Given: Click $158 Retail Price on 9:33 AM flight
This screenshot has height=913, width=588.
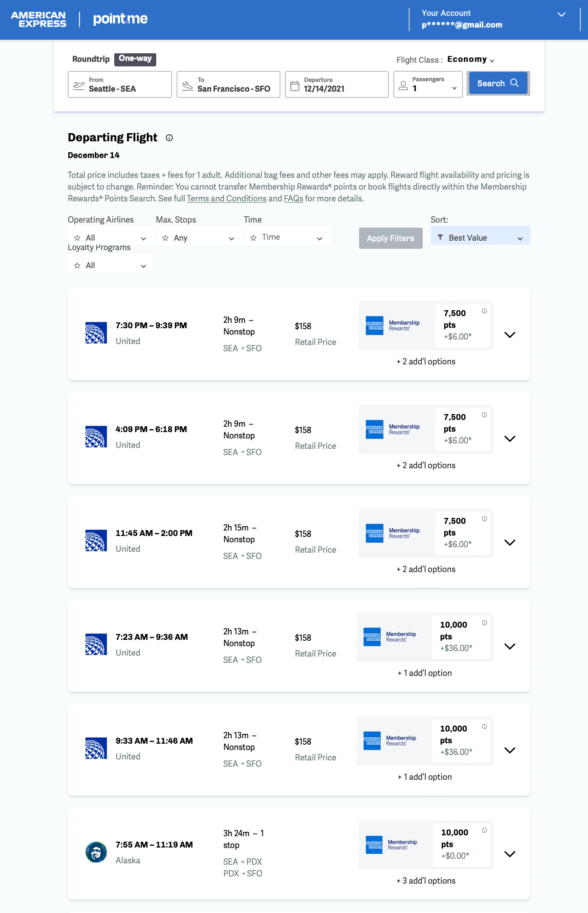Looking at the screenshot, I should pyautogui.click(x=316, y=749).
